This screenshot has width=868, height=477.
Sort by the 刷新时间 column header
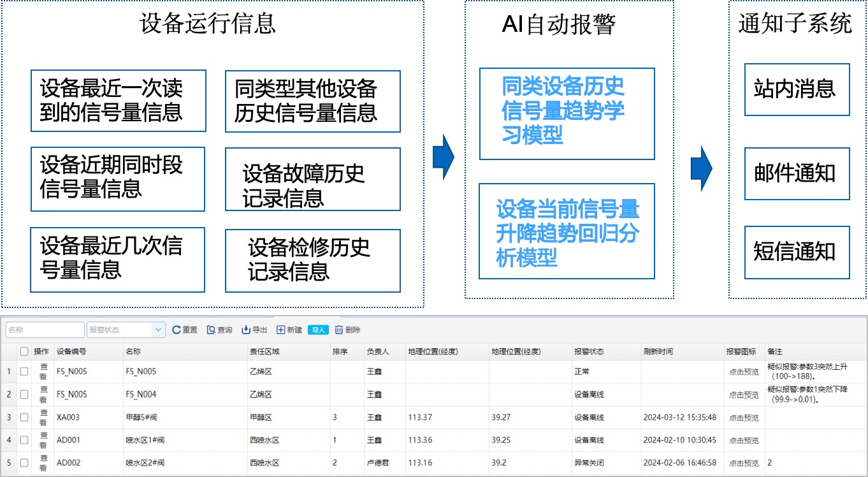point(658,351)
